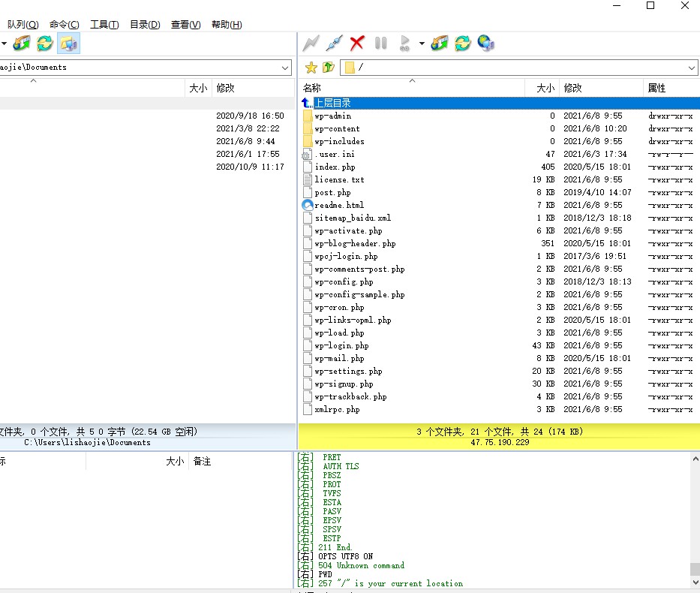Toggle the highlighted local computer view icon
This screenshot has width=700, height=593.
[69, 44]
